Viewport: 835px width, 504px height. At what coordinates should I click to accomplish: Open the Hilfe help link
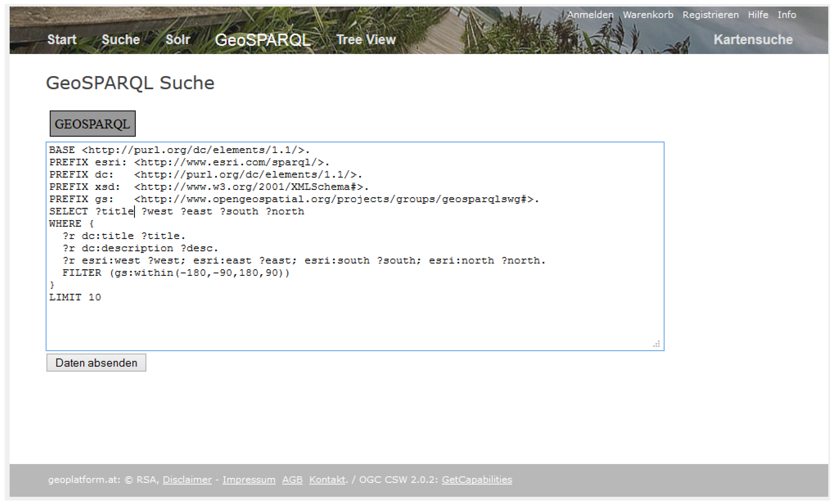pos(758,15)
